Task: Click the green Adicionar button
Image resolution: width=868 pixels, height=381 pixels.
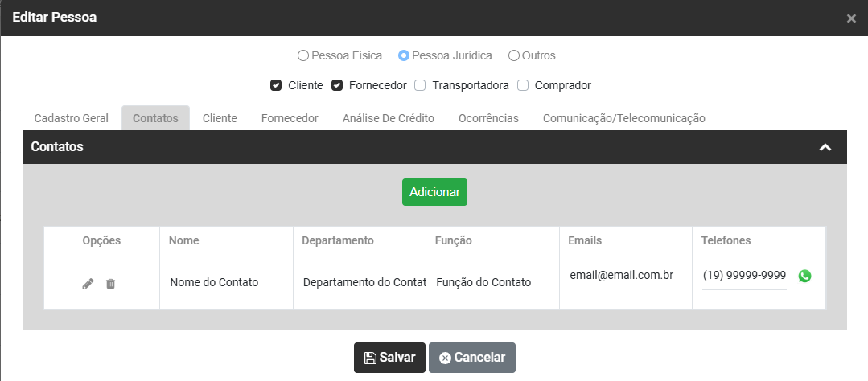Action: (x=434, y=192)
